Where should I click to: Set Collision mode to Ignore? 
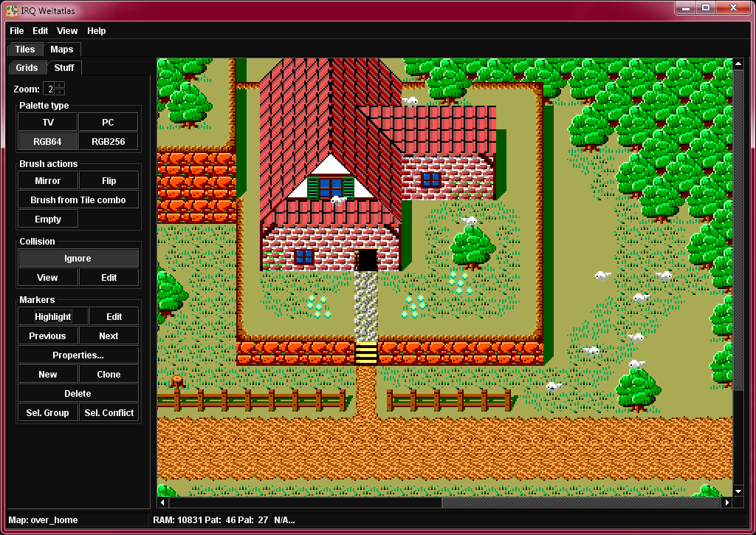click(78, 258)
